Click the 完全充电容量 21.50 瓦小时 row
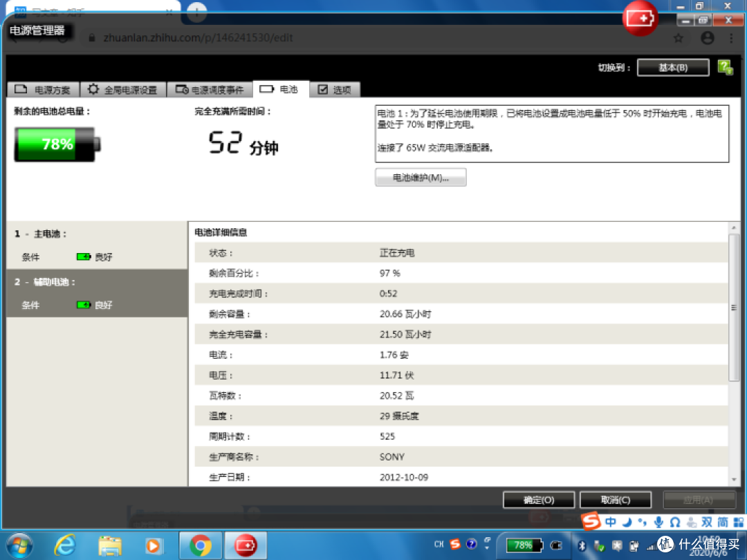 (x=461, y=335)
